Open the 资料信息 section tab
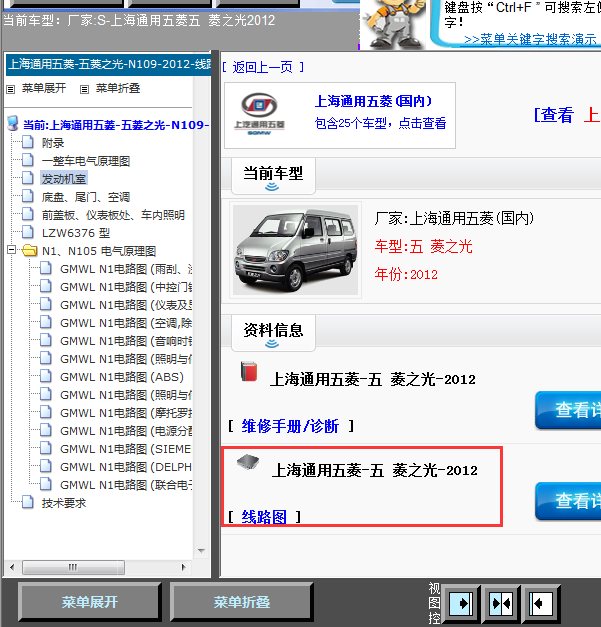Screen dimensions: 601x627 (x=274, y=333)
